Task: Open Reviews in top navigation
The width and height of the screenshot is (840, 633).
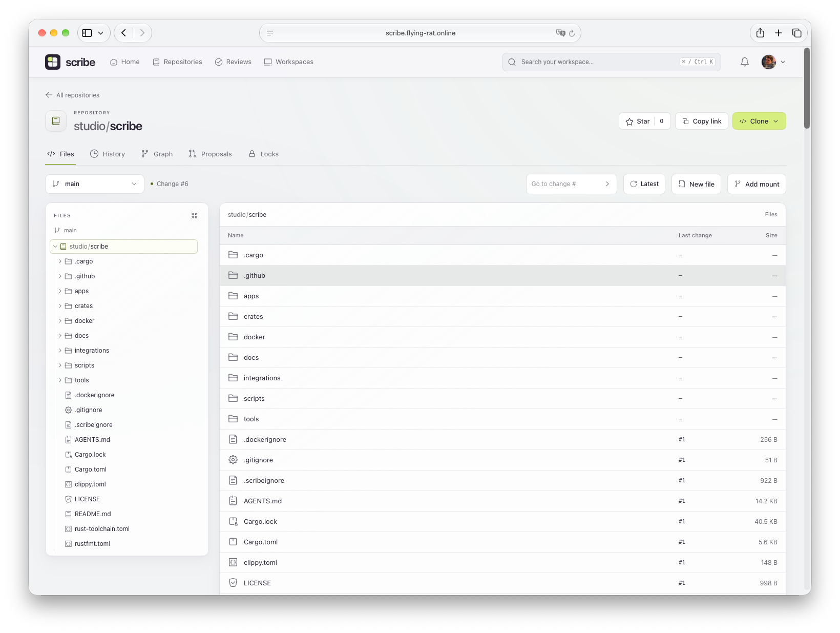Action: (x=233, y=62)
